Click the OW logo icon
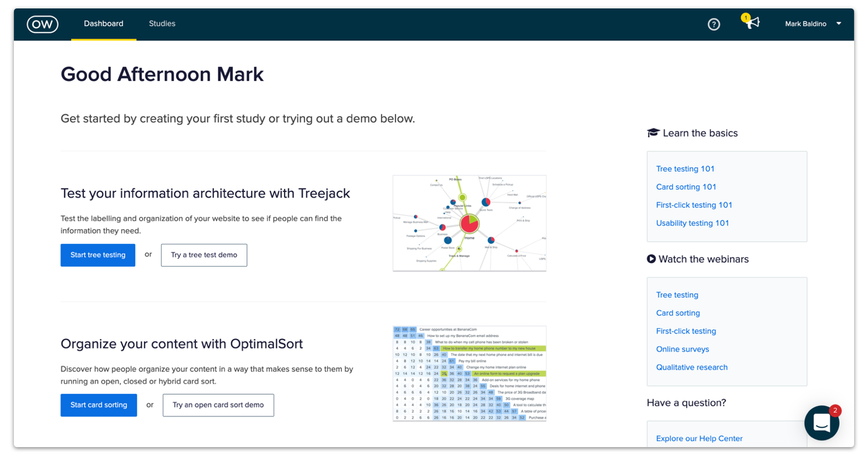The height and width of the screenshot is (461, 868). [43, 24]
